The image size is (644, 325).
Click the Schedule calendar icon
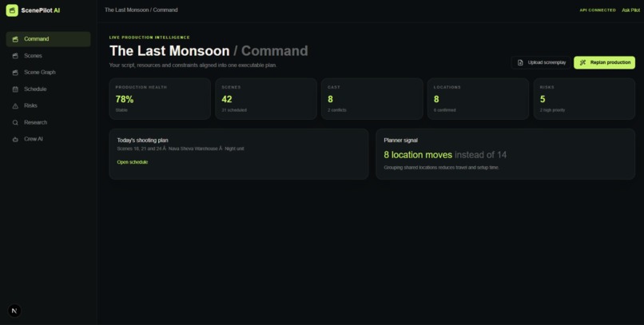coord(15,89)
